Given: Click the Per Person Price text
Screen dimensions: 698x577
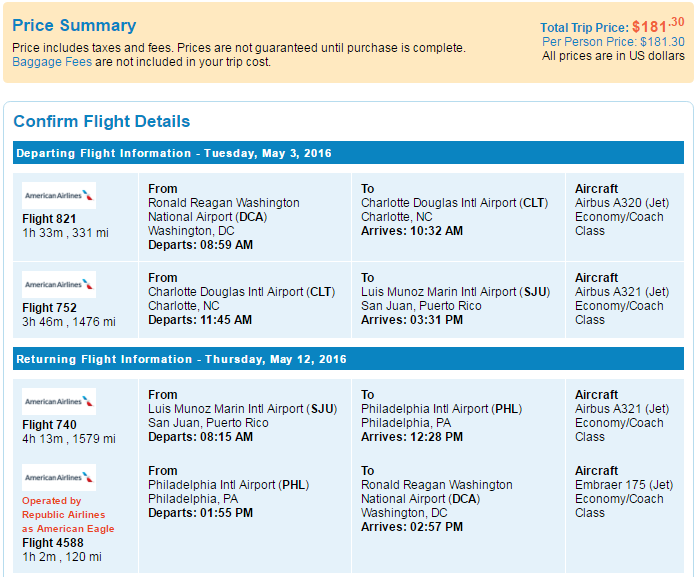Looking at the screenshot, I should click(613, 42).
